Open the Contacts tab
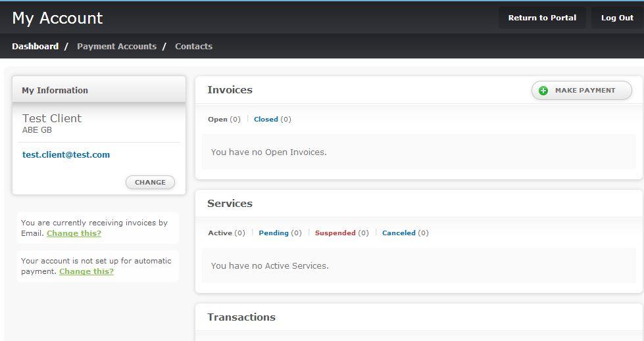Image resolution: width=644 pixels, height=341 pixels. (193, 47)
